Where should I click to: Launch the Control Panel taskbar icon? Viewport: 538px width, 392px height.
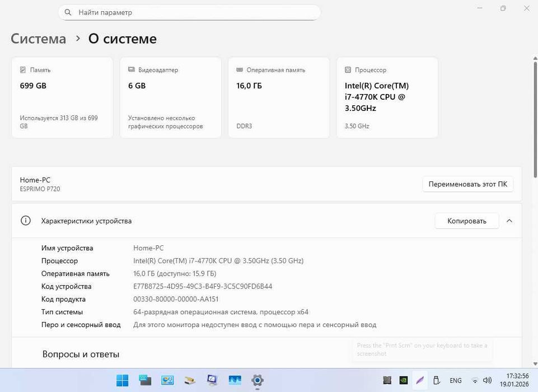click(167, 380)
